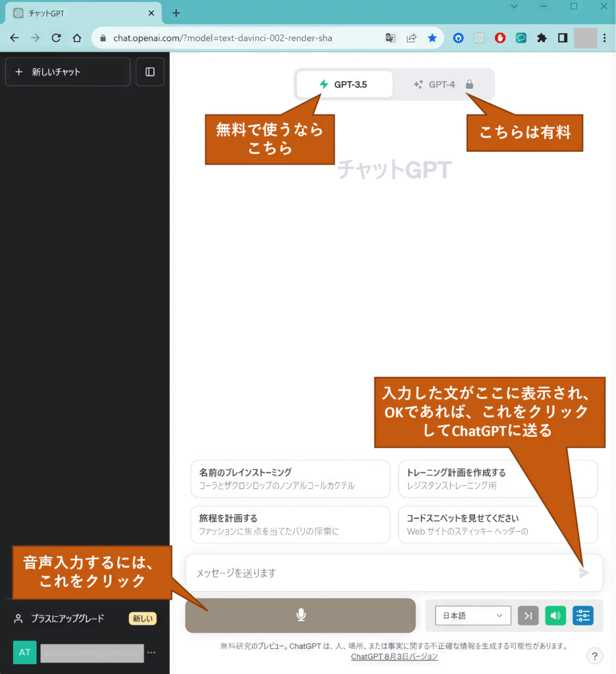Click the Google Translate icon in address bar
616x674 pixels.
[x=390, y=38]
